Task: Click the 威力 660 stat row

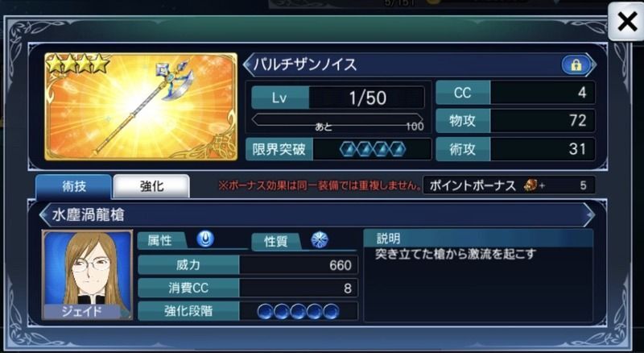Action: point(248,265)
